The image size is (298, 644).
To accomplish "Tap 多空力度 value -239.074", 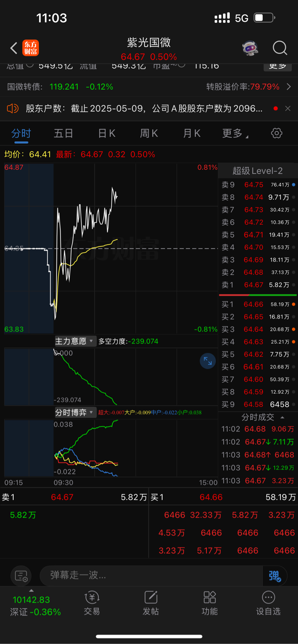I will 144,341.
